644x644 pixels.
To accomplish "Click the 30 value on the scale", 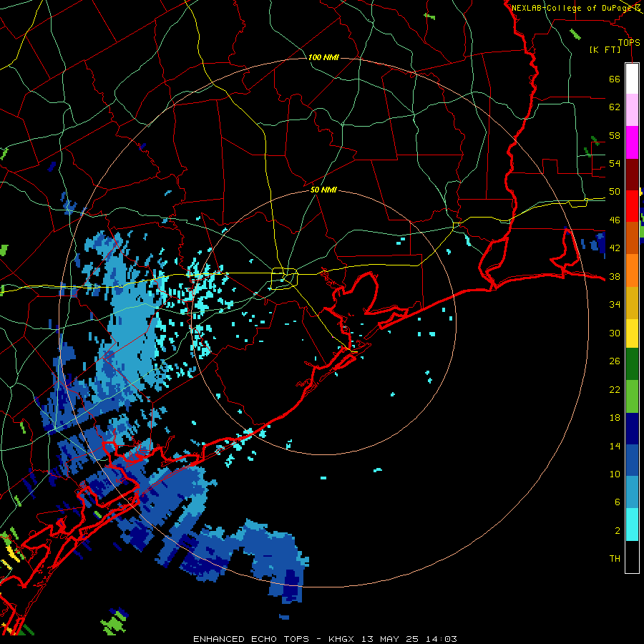I will point(615,333).
